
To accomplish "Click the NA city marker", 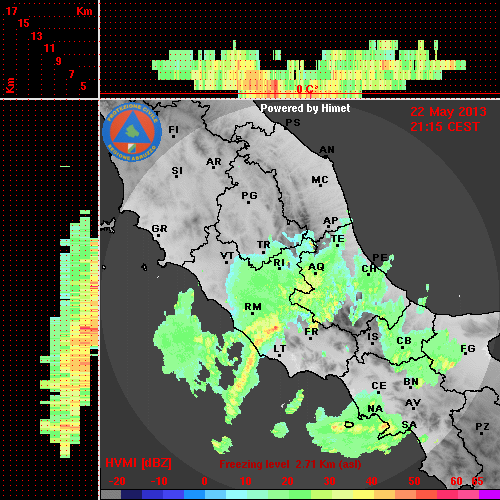I will [375, 410].
